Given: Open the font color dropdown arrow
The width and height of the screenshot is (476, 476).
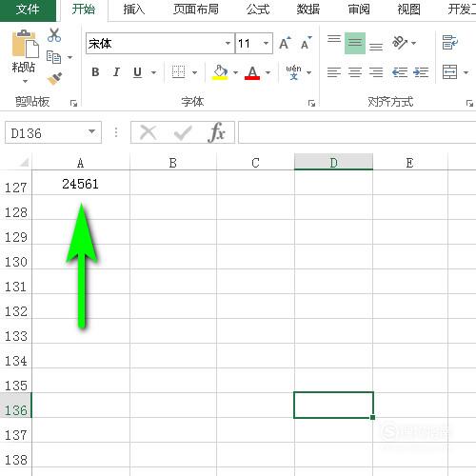Looking at the screenshot, I should pyautogui.click(x=268, y=72).
